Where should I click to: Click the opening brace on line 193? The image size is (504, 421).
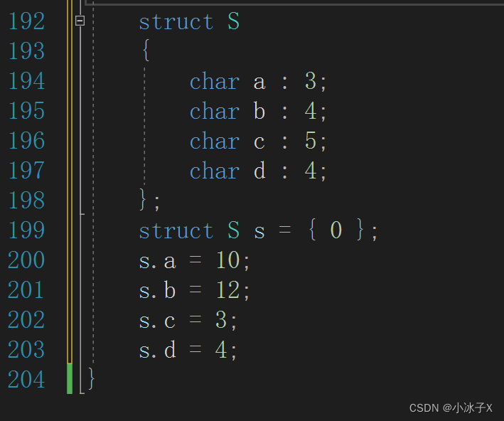146,50
